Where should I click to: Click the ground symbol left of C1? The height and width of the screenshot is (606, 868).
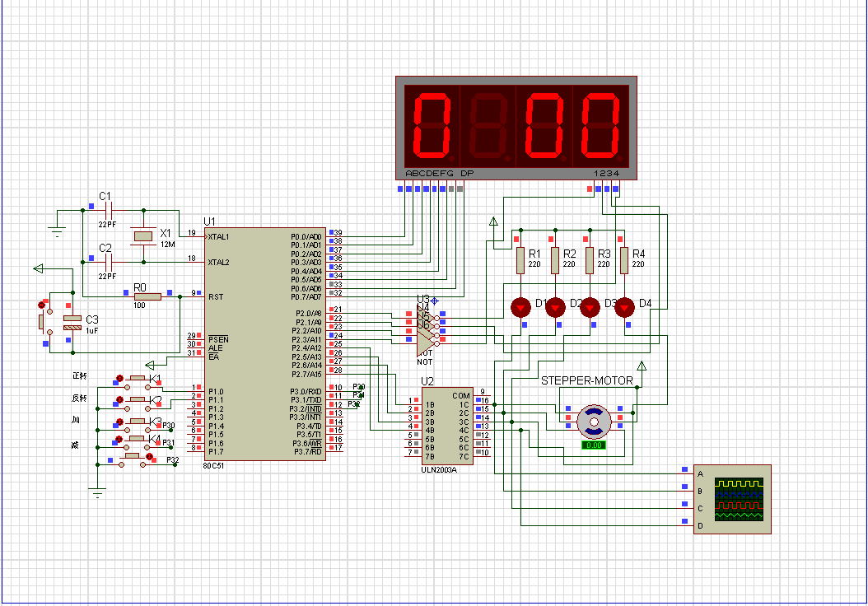click(57, 231)
